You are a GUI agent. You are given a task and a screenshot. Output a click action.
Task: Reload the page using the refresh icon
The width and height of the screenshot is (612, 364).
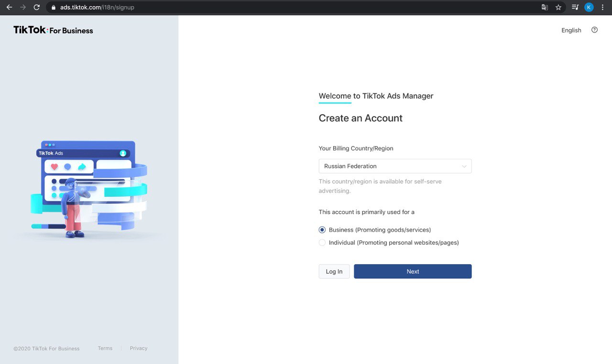[37, 7]
